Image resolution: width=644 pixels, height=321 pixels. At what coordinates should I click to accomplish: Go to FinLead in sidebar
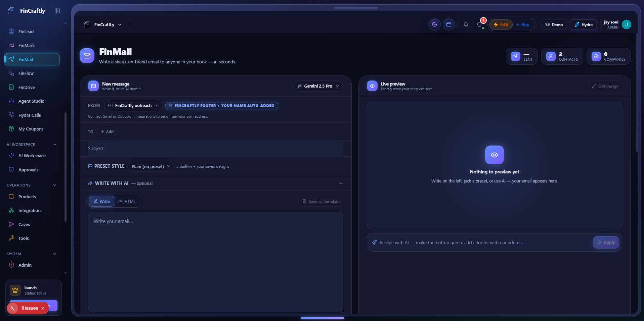point(32,32)
